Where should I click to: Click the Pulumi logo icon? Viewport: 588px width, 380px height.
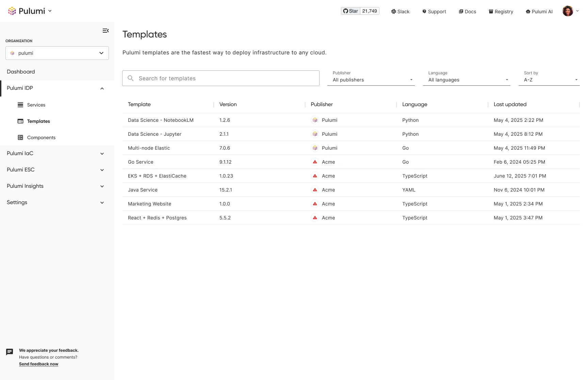[x=12, y=11]
